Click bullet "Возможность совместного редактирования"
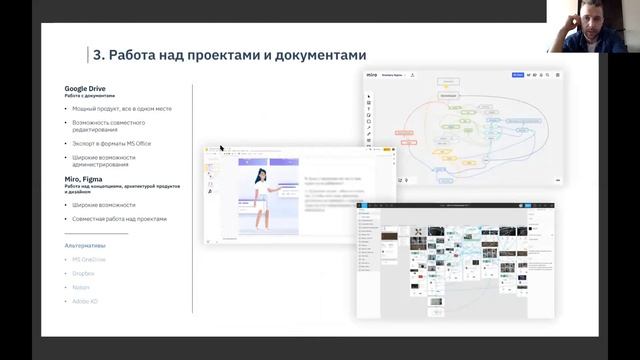 click(109, 126)
